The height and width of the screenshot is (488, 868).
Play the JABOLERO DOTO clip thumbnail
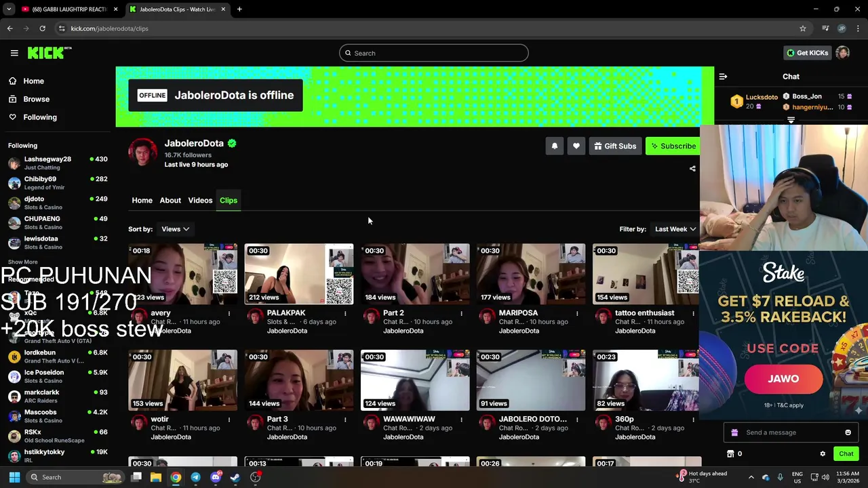click(x=531, y=380)
